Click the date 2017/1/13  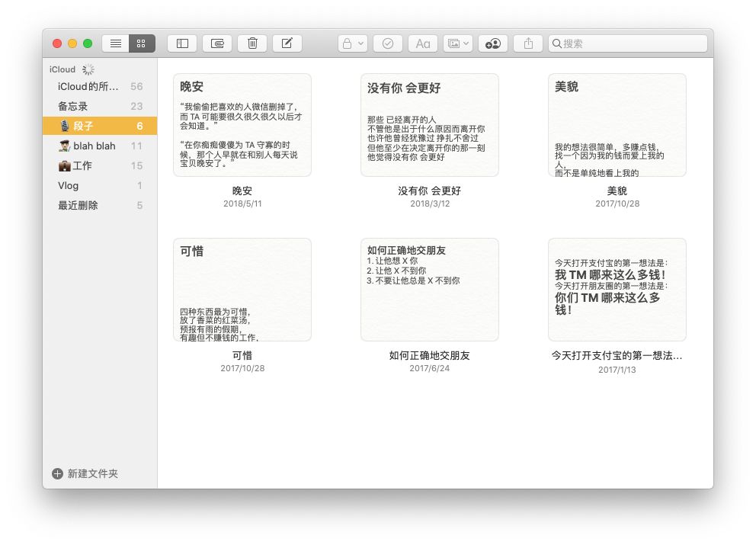[x=617, y=370]
